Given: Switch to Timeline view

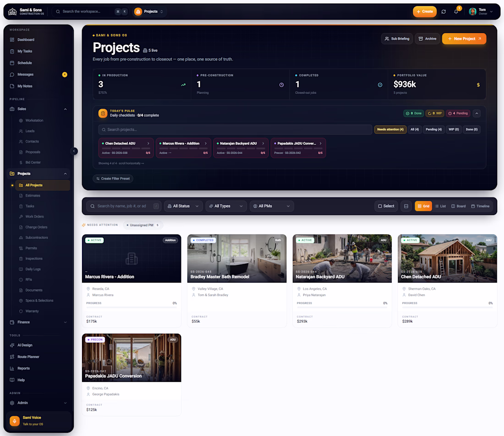Looking at the screenshot, I should click(x=480, y=206).
